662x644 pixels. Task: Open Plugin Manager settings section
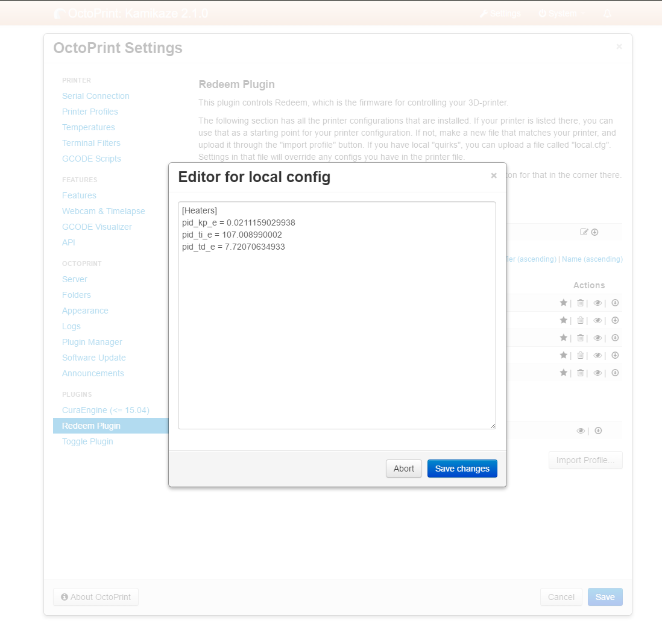pos(92,342)
